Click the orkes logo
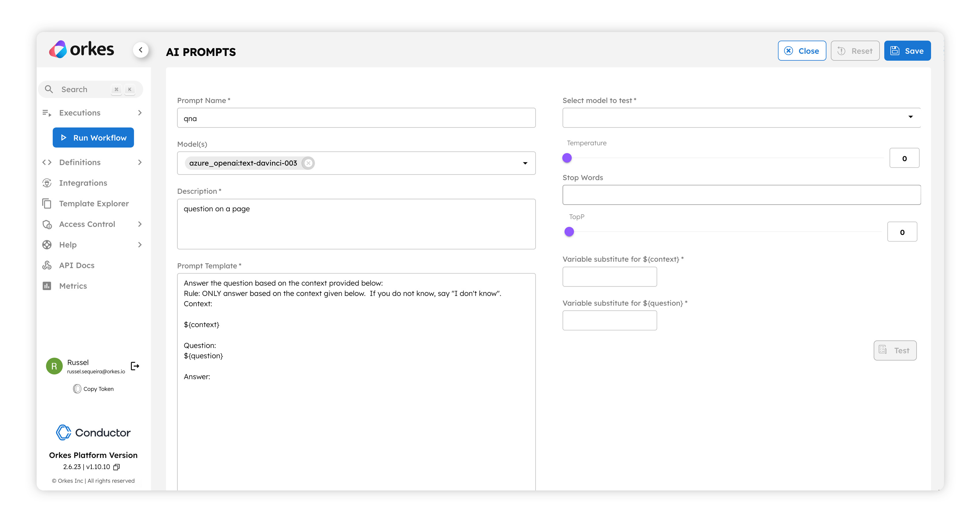 [82, 50]
